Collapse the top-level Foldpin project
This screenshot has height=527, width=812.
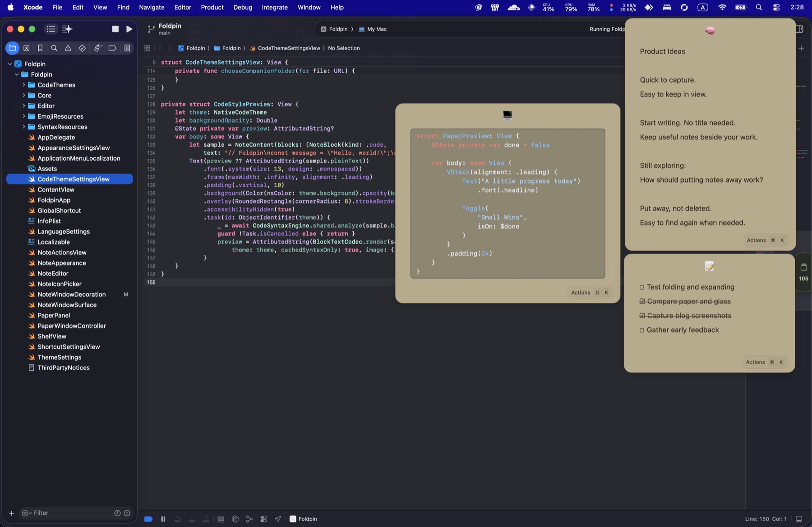(10, 64)
